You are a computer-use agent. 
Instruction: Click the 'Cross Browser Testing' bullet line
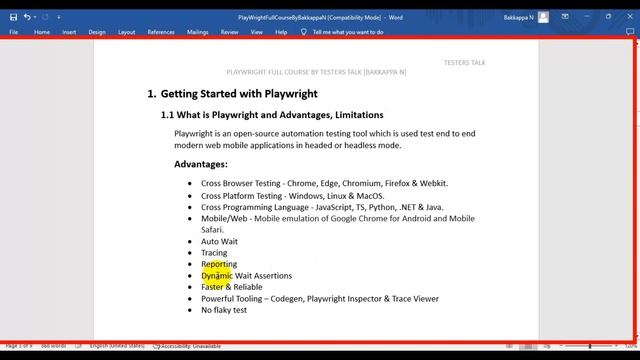324,183
